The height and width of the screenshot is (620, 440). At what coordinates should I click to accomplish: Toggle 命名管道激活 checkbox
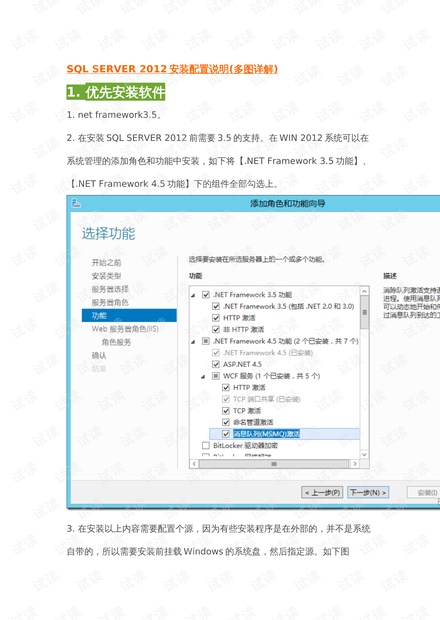226,422
